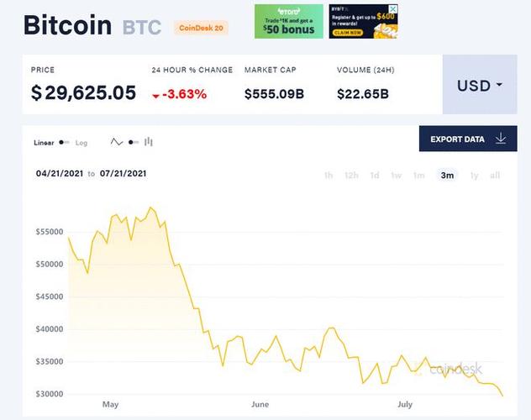The height and width of the screenshot is (420, 531).
Task: Select the candlestick chart icon
Action: pyautogui.click(x=149, y=142)
